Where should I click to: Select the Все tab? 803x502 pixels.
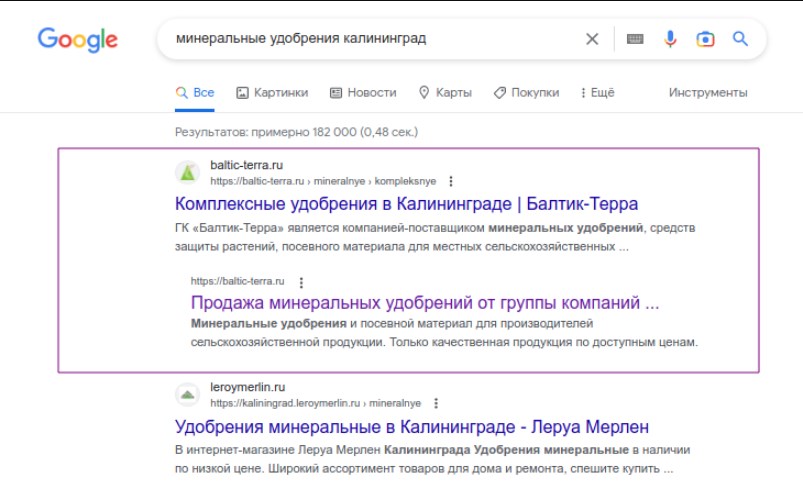point(195,93)
